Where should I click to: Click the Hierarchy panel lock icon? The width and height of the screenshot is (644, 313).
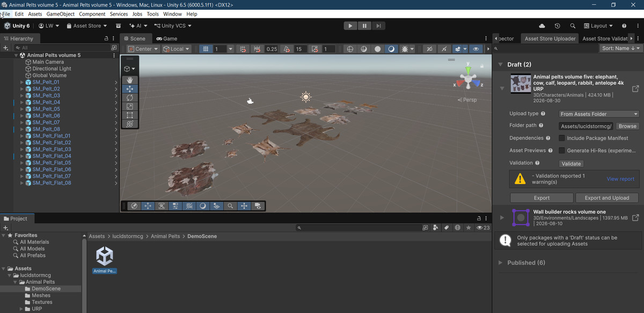(106, 39)
